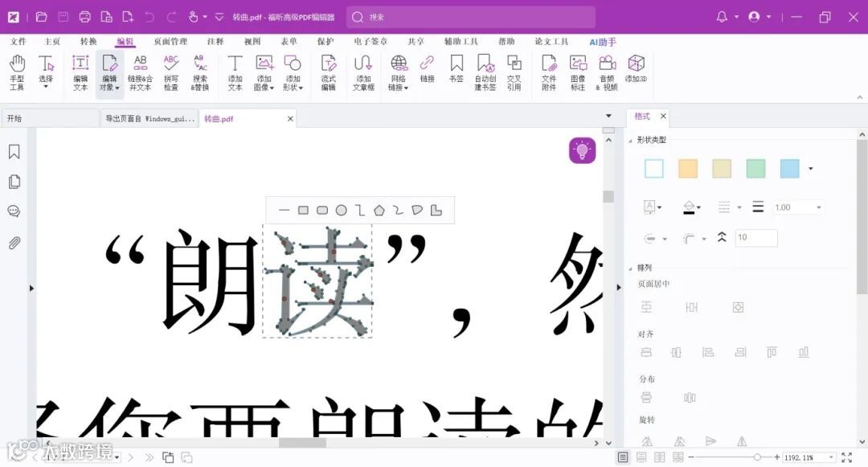The height and width of the screenshot is (467, 868).
Task: Select the 添加文本 tool
Action: pyautogui.click(x=235, y=69)
